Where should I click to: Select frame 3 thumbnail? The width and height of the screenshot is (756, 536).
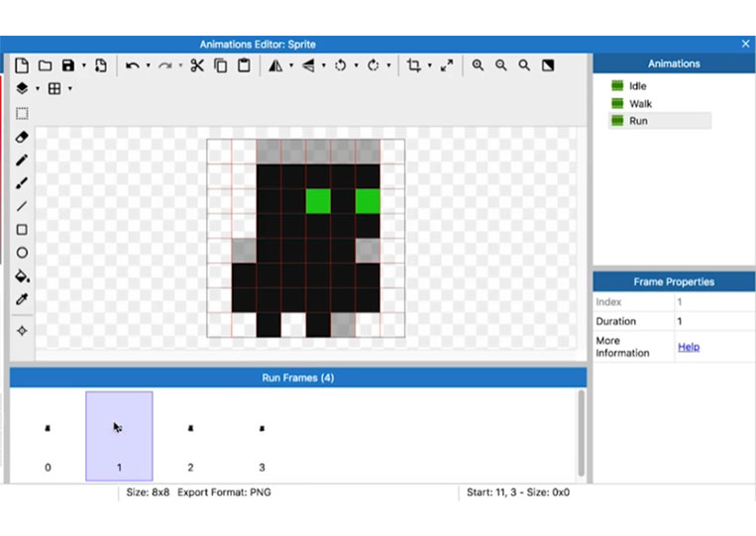[262, 436]
